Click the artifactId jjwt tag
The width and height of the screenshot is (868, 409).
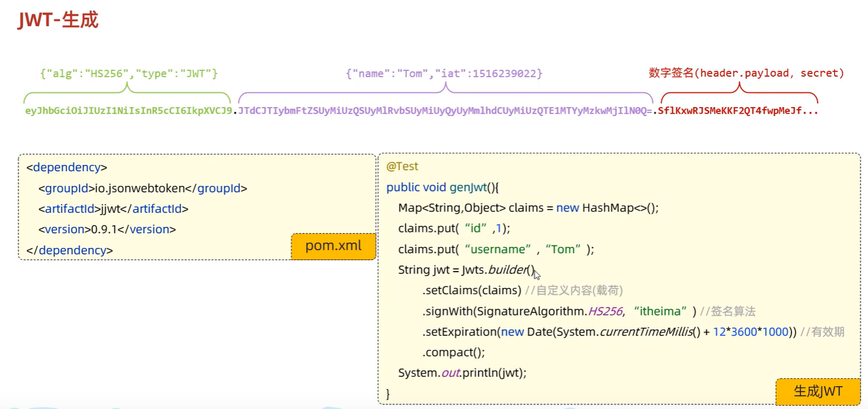click(x=112, y=208)
